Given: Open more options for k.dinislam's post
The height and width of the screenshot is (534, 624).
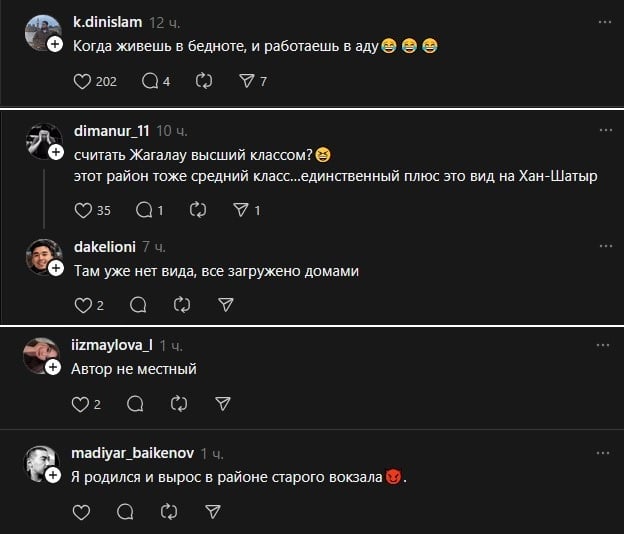Looking at the screenshot, I should tap(603, 21).
